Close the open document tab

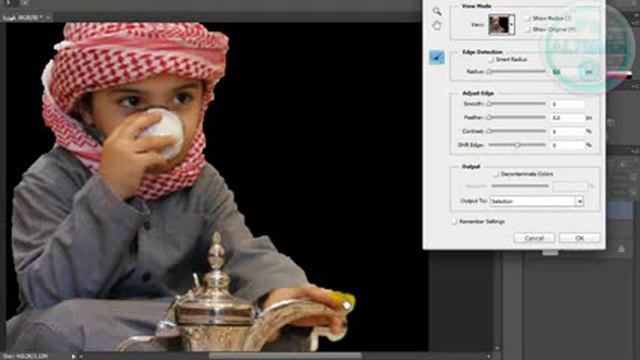click(48, 18)
